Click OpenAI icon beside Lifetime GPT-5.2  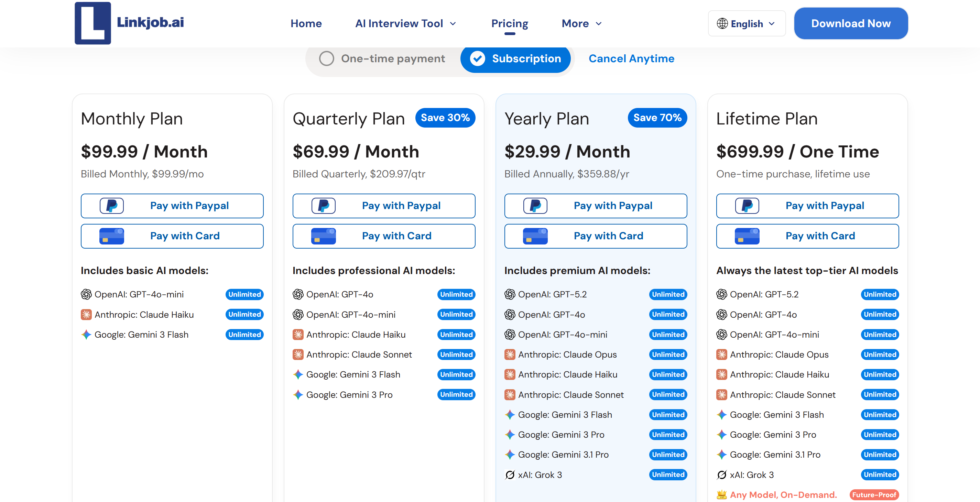pyautogui.click(x=722, y=294)
